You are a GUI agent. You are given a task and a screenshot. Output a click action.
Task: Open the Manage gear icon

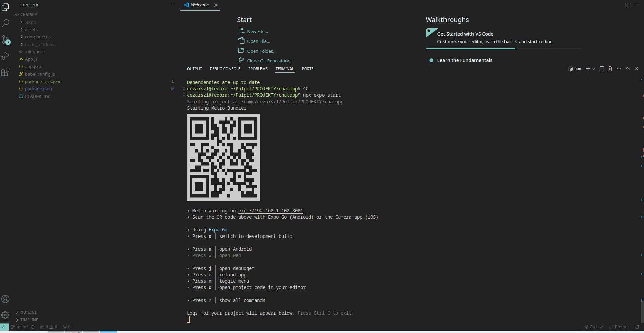(5, 315)
